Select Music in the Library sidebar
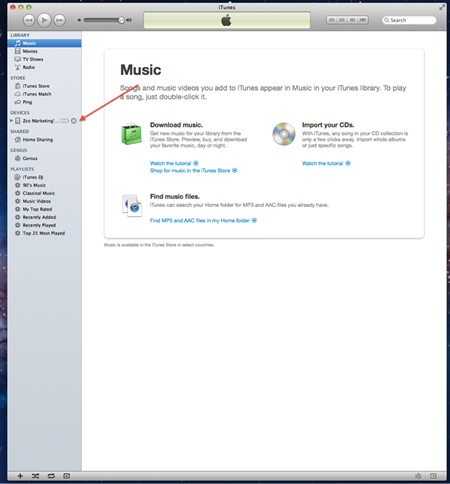The width and height of the screenshot is (450, 484). [x=44, y=43]
